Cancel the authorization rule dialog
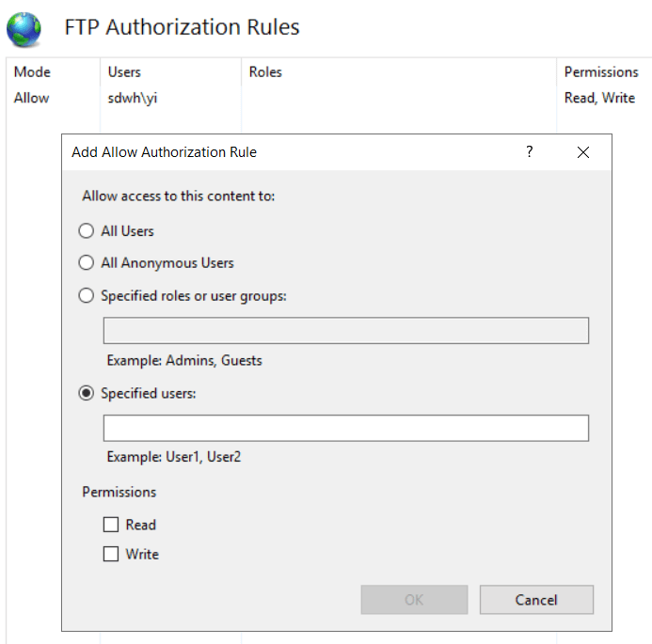 point(536,600)
